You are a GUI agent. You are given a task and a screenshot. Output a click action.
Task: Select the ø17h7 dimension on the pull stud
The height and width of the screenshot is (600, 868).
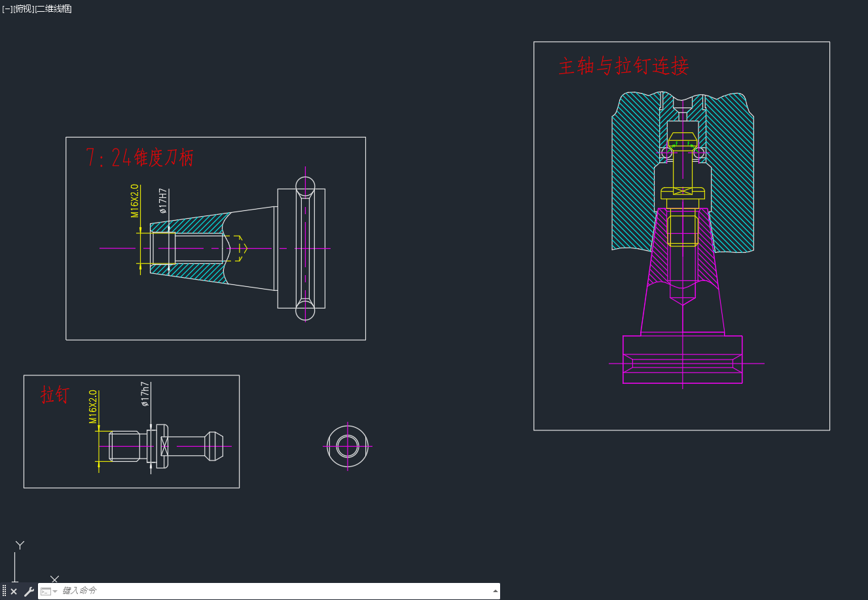click(x=145, y=394)
